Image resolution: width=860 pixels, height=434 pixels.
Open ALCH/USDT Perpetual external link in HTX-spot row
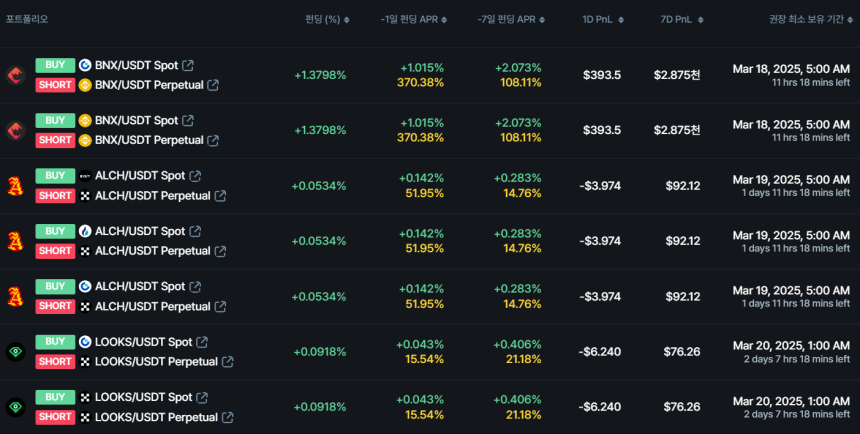pyautogui.click(x=220, y=251)
